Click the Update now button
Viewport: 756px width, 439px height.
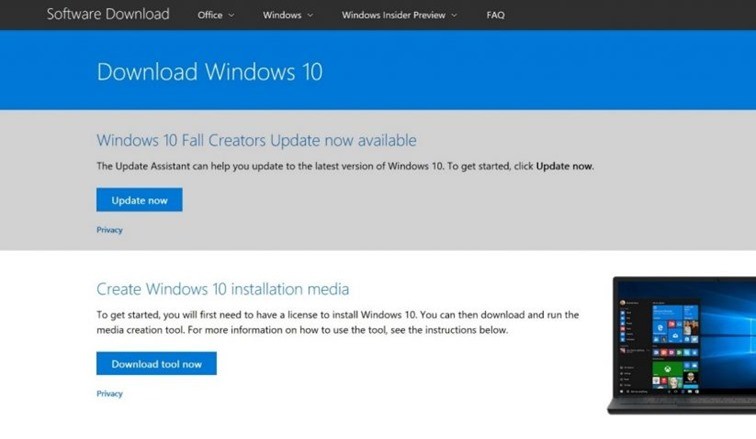[x=139, y=200]
